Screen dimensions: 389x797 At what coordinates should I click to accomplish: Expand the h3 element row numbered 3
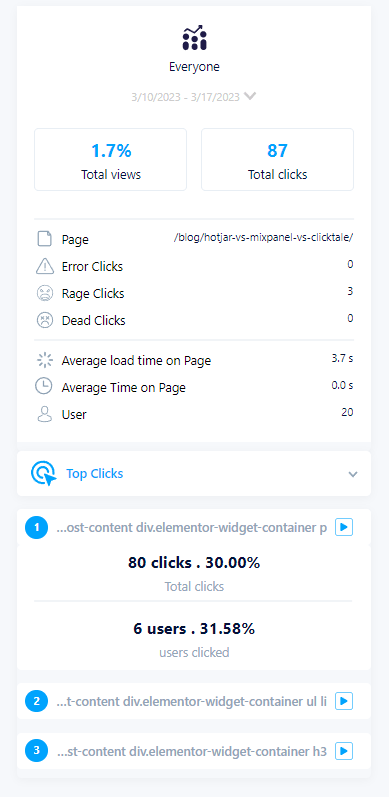point(194,751)
